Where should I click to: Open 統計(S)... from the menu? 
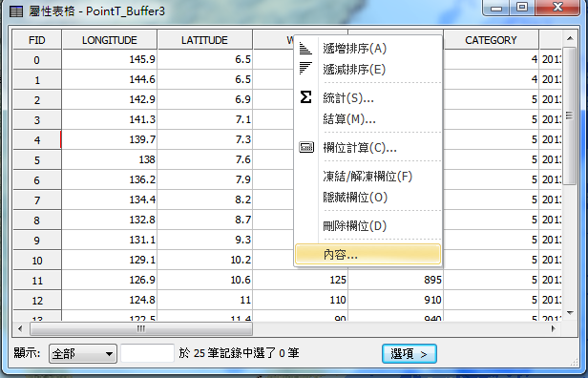pyautogui.click(x=367, y=98)
